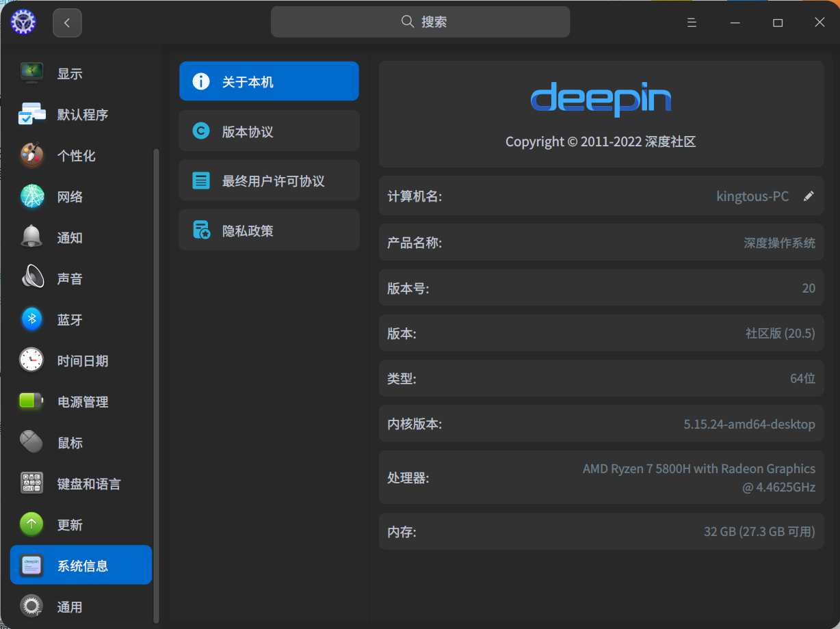Click the search (搜索) input field
This screenshot has width=840, height=629.
tap(420, 22)
